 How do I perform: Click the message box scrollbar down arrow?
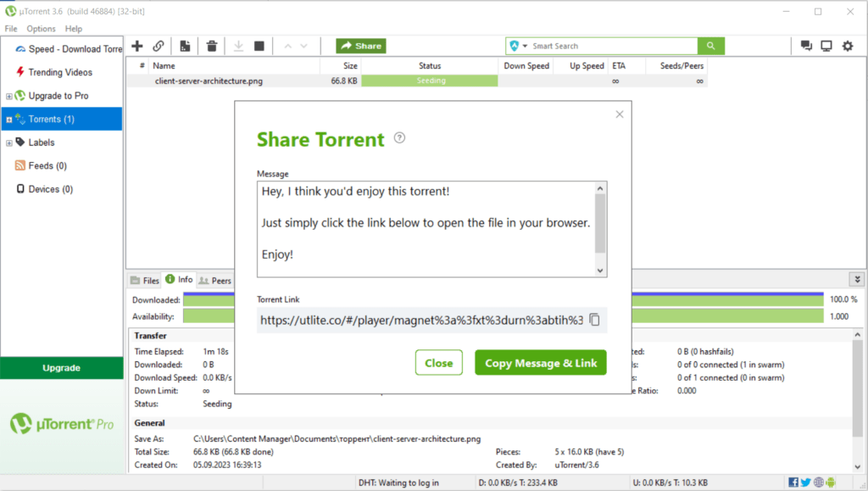601,271
